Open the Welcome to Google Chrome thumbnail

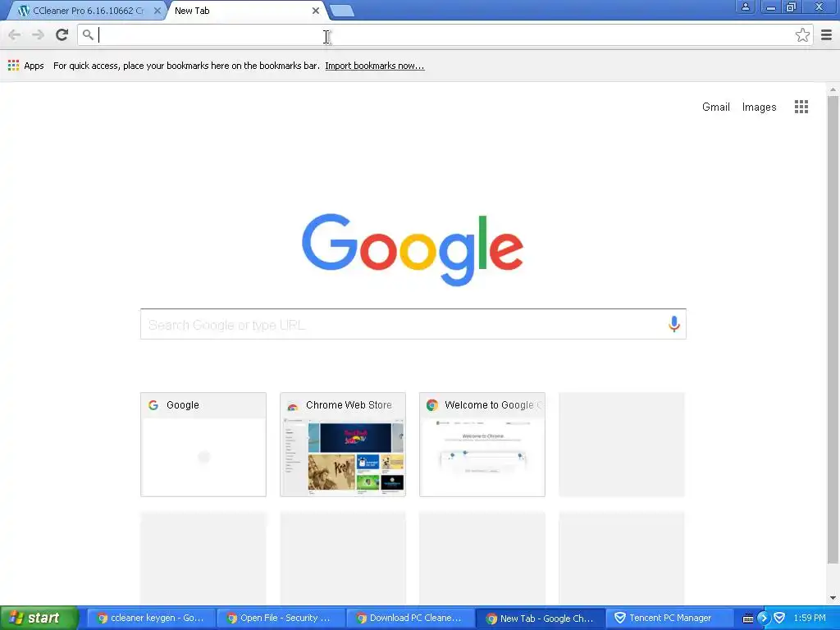(x=482, y=444)
